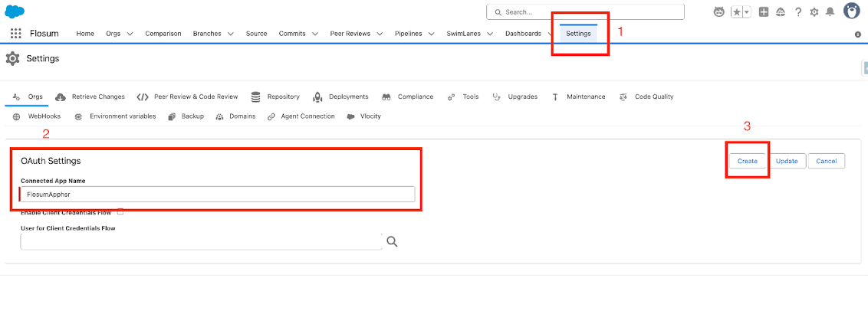The image size is (868, 311).
Task: Open the Maintenance settings tab
Action: (x=578, y=97)
